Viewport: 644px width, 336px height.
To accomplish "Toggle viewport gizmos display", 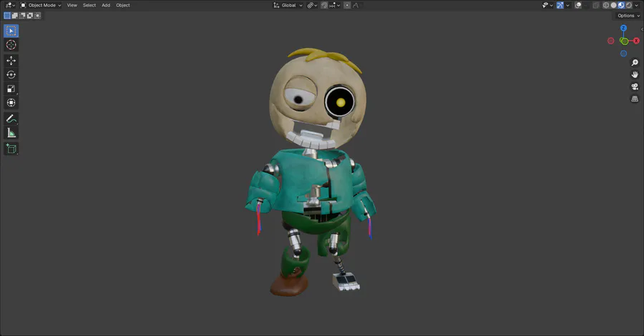I will click(x=560, y=5).
